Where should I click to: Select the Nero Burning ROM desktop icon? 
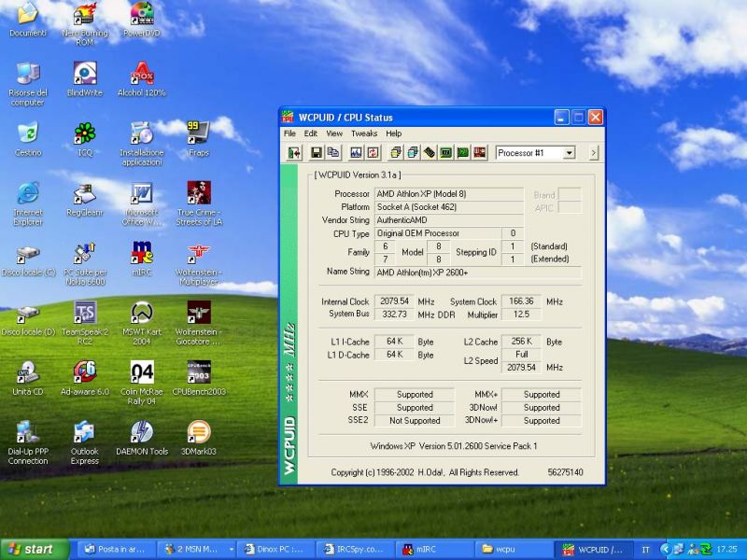click(85, 24)
